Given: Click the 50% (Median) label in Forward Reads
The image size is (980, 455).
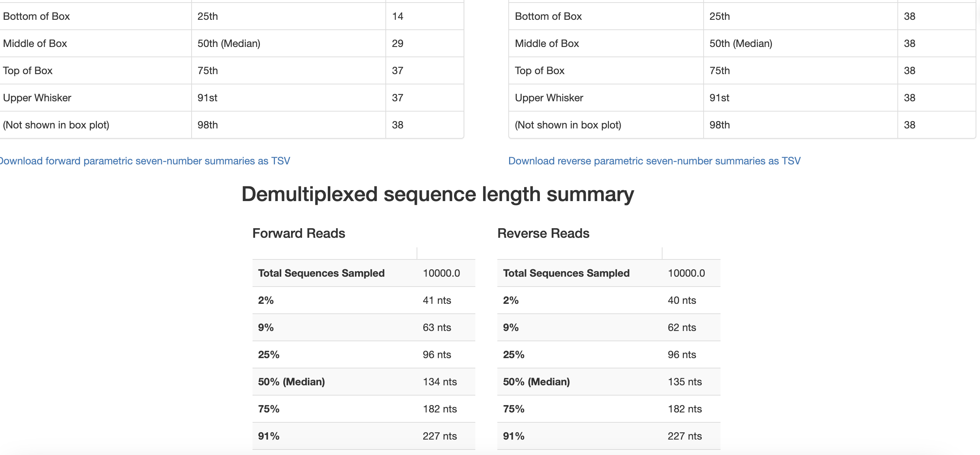Looking at the screenshot, I should 291,382.
